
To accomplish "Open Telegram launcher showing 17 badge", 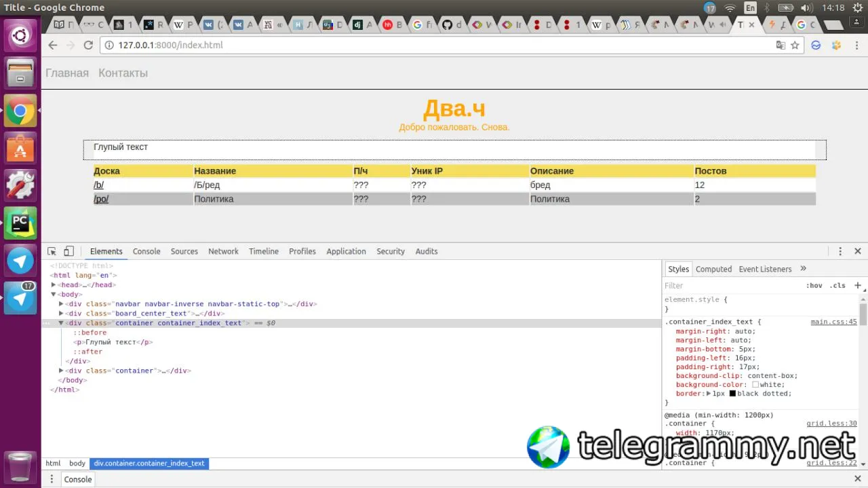I will click(20, 298).
